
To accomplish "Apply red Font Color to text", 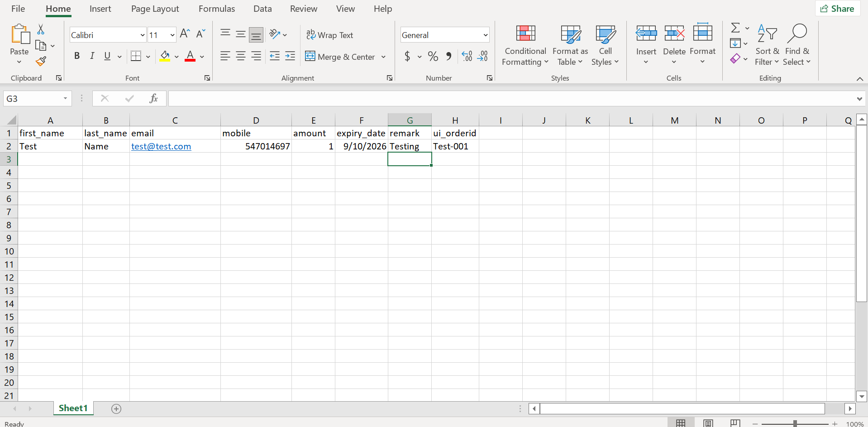I will tap(190, 56).
